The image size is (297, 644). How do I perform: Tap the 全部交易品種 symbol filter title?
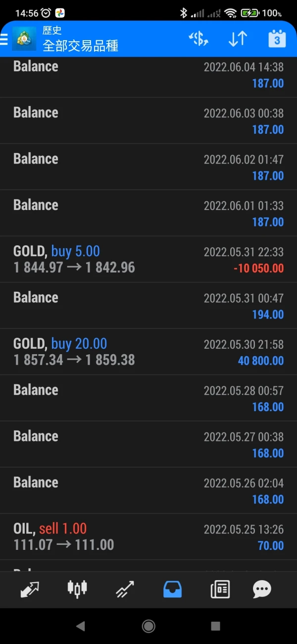coord(81,46)
